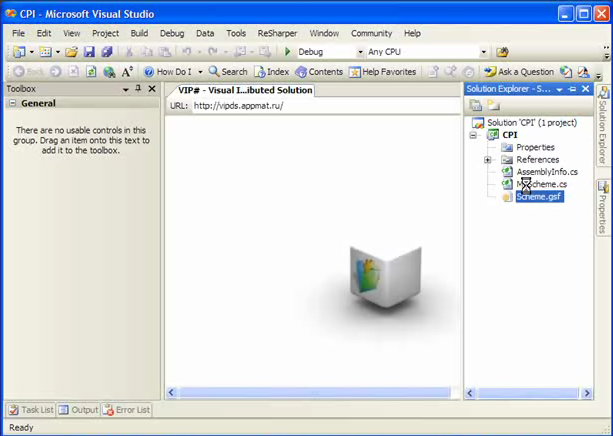613x436 pixels.
Task: Click the check question status icon
Action: tap(566, 72)
